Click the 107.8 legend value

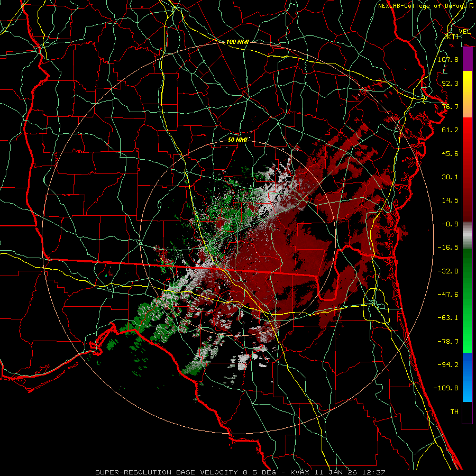[448, 59]
